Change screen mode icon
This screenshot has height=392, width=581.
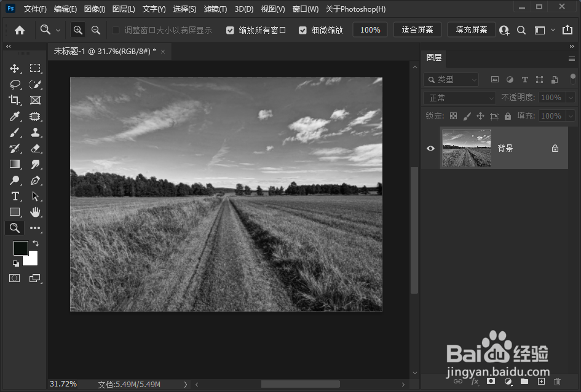(x=35, y=278)
